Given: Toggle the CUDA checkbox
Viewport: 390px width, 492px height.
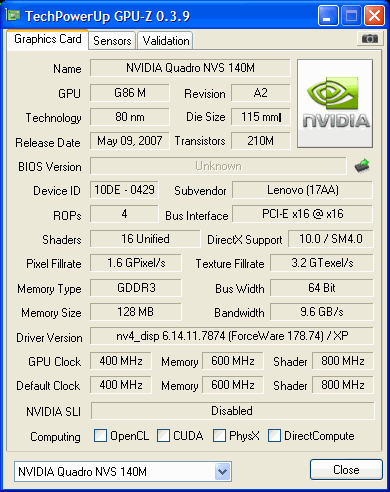Looking at the screenshot, I should click(x=163, y=435).
